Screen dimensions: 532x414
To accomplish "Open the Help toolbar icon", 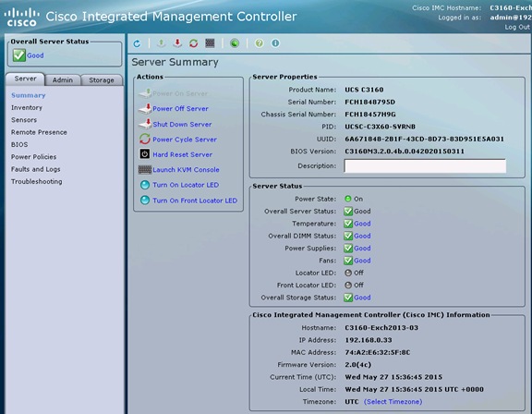I will coord(259,43).
